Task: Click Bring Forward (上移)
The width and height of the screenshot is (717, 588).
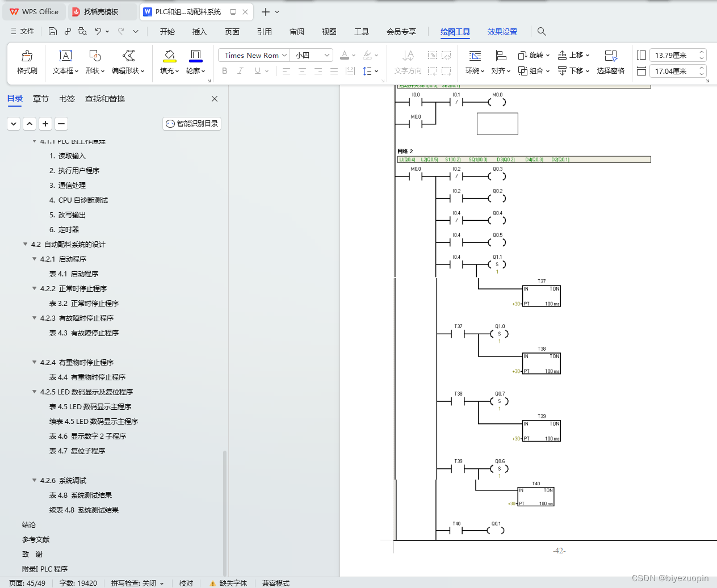Action: (573, 55)
